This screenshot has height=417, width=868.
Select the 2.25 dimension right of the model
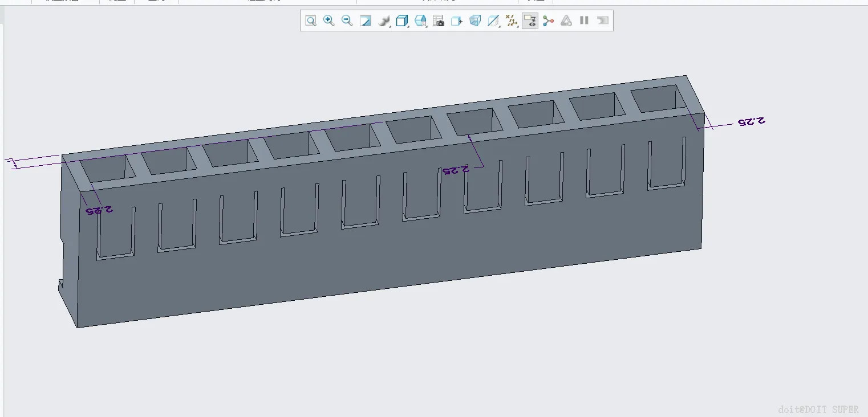pos(751,121)
